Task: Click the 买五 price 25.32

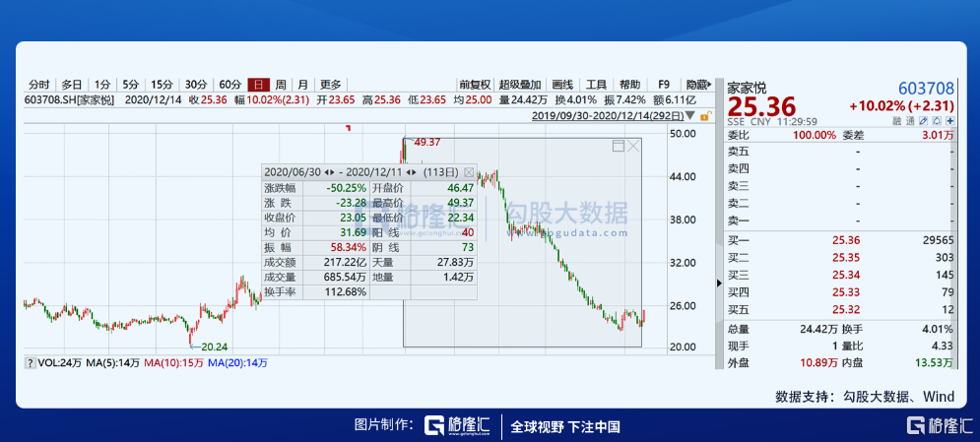Action: point(844,309)
